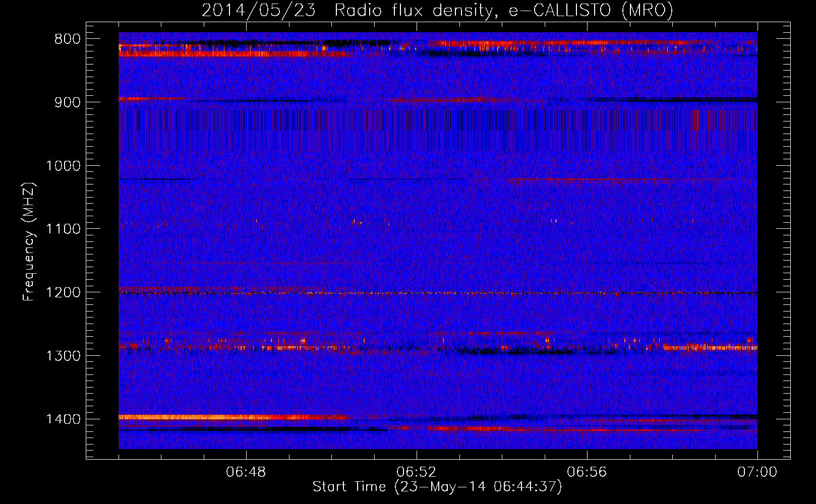
Task: Click the 1100 frequency tick label
Action: click(63, 229)
